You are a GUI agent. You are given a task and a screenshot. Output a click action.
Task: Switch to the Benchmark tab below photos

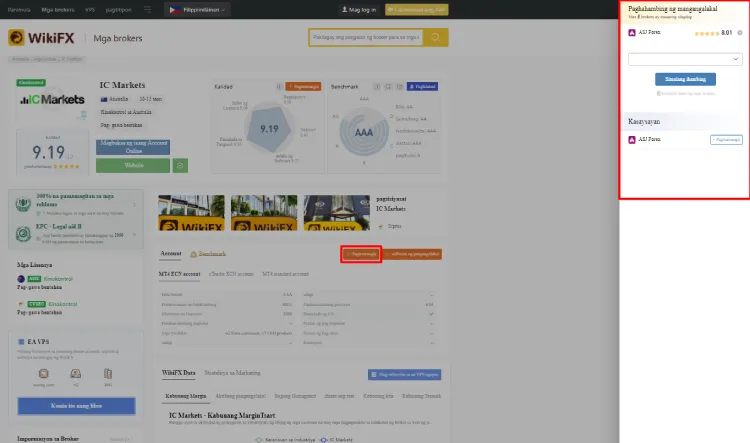click(208, 254)
